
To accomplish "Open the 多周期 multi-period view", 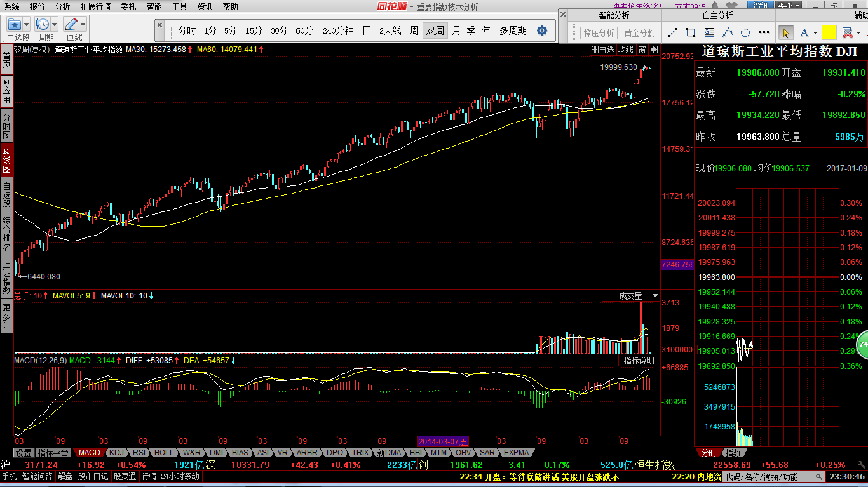I will point(513,30).
